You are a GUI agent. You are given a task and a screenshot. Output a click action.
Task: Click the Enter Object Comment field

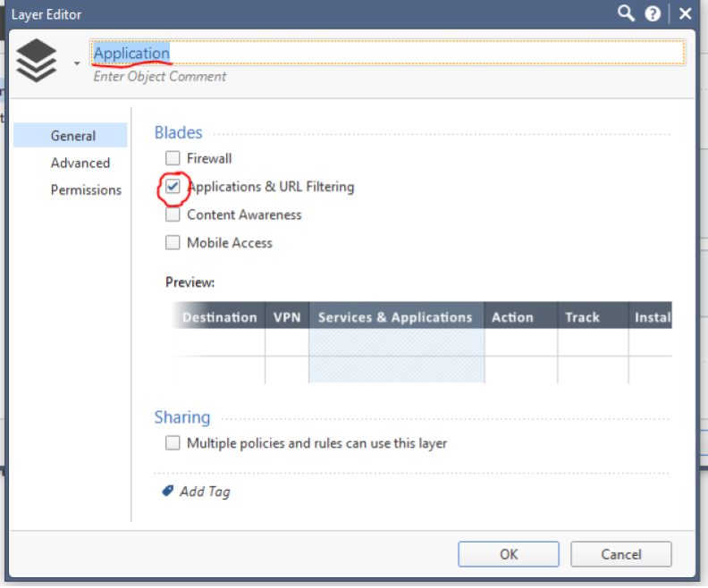(159, 77)
